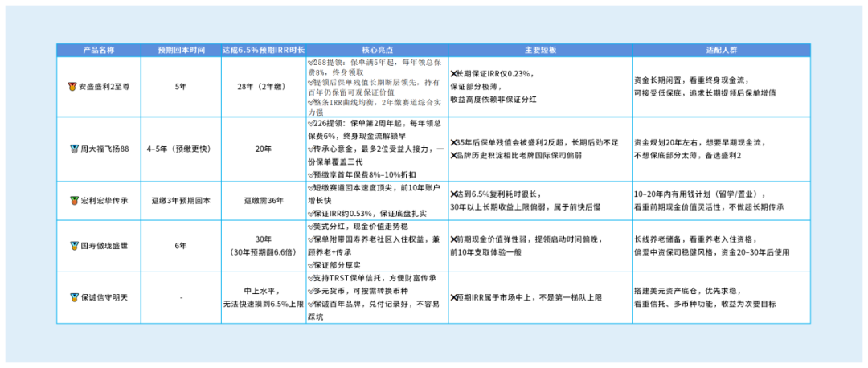The width and height of the screenshot is (868, 368).
Task: Select the 预期回本时间 column header
Action: (181, 49)
